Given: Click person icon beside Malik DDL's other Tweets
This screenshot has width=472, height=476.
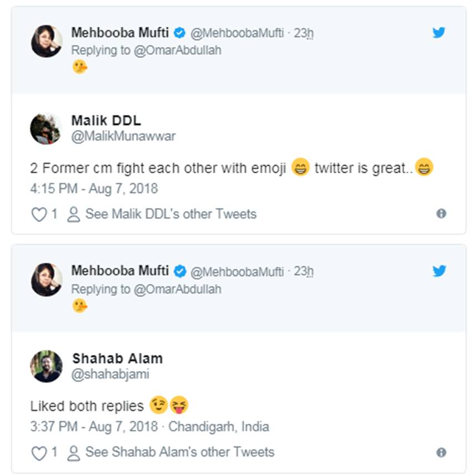Looking at the screenshot, I should (x=73, y=214).
